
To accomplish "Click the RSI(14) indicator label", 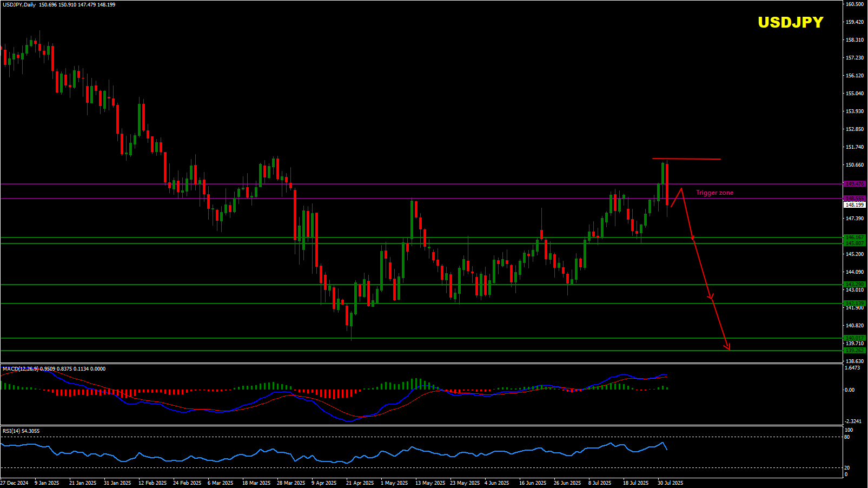I will (12, 431).
